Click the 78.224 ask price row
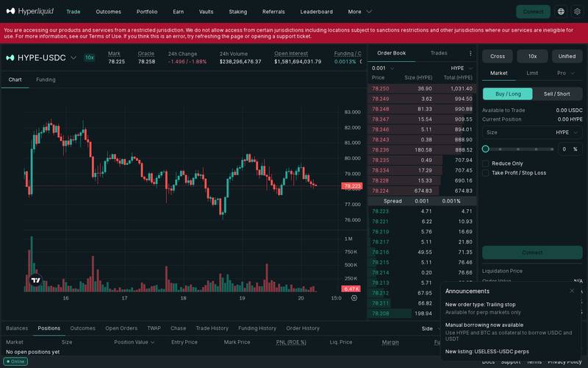Viewport: 588px width, 368px height. (x=422, y=191)
